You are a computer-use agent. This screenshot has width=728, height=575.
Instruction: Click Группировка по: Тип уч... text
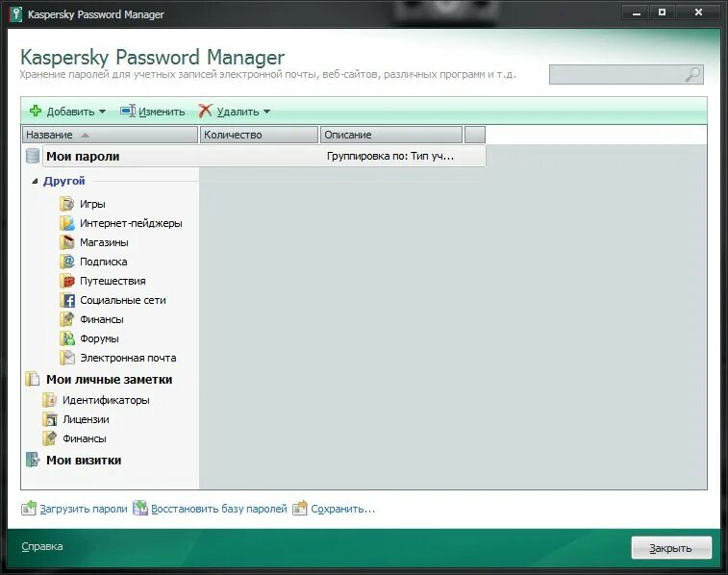coord(390,156)
